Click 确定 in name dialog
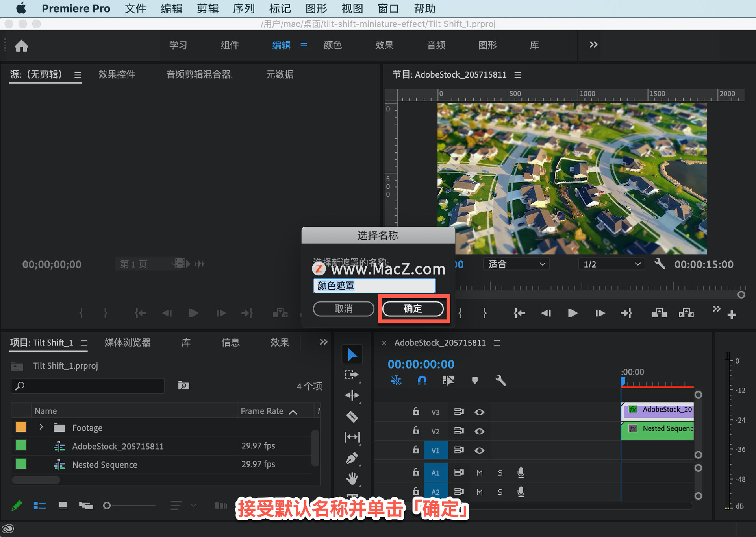This screenshot has height=537, width=756. [413, 309]
